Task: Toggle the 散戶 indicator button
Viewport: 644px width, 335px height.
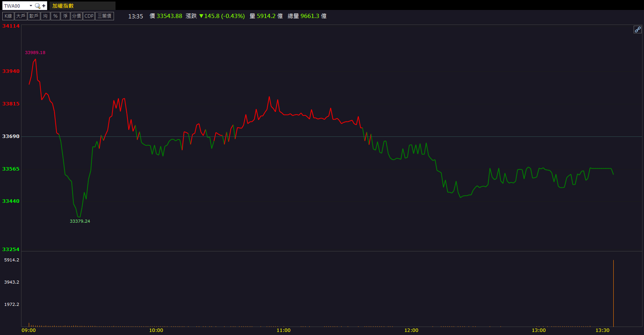Action: click(x=34, y=16)
